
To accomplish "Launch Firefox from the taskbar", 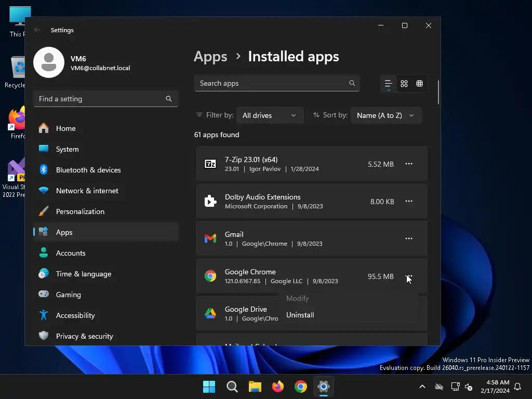I will (x=278, y=387).
